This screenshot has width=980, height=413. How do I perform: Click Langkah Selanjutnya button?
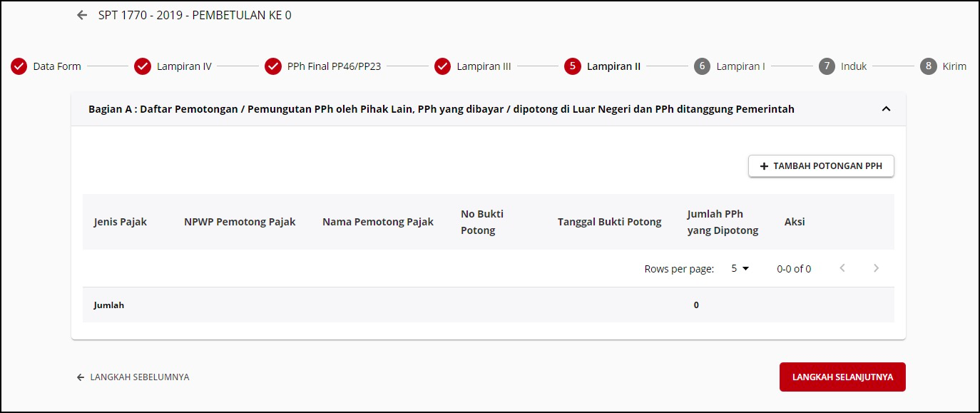(x=842, y=377)
